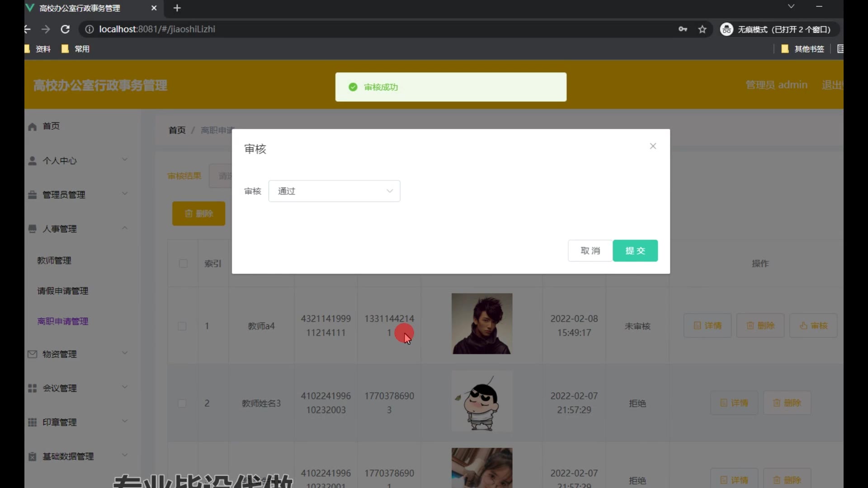Check the row 2 教师姓名3 checkbox

point(182,404)
